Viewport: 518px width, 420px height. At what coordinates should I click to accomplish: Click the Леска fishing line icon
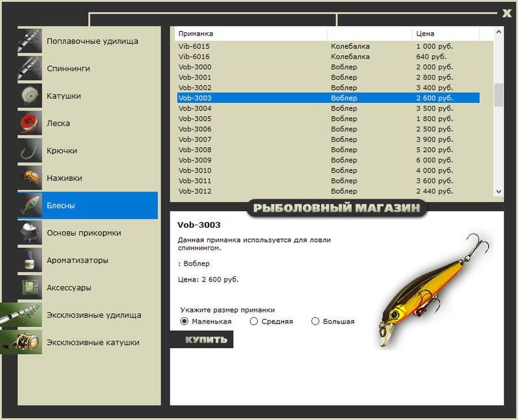click(x=30, y=123)
